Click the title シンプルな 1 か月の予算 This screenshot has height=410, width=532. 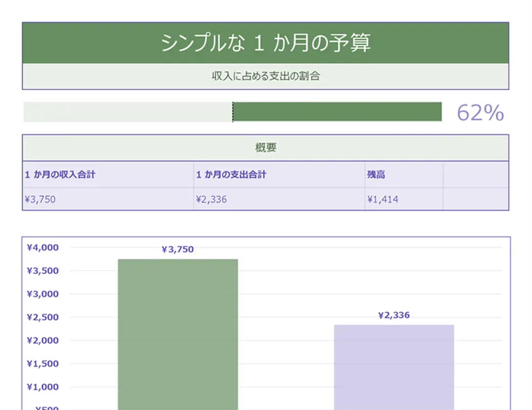[265, 43]
